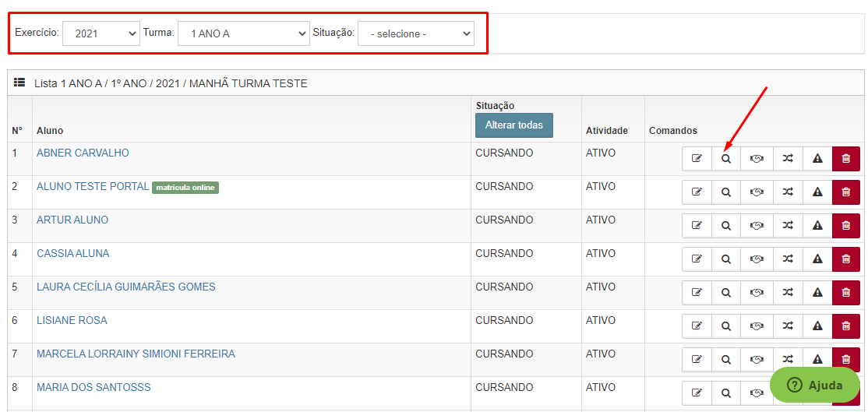Click the warning icon for ABNER CARVALHO

817,159
